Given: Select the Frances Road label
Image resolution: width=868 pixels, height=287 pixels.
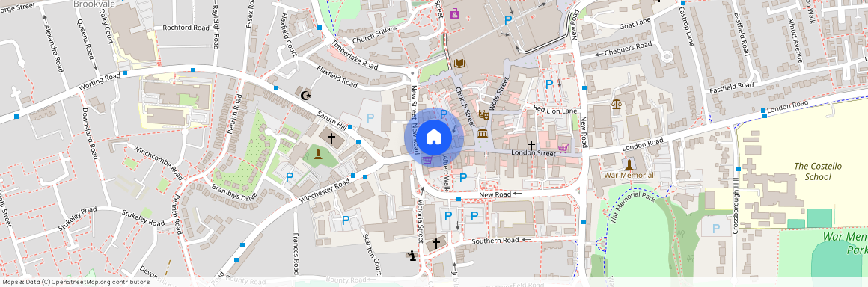Looking at the screenshot, I should point(296,253).
